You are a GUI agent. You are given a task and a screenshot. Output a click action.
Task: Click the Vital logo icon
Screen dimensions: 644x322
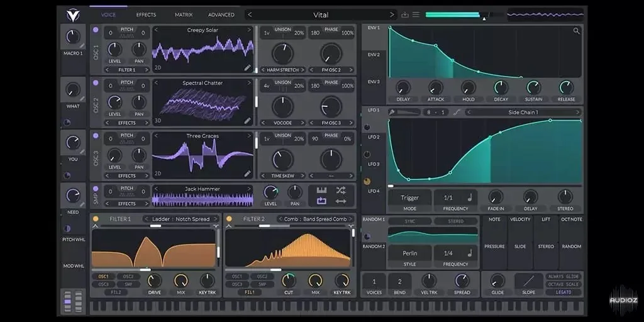tap(73, 15)
